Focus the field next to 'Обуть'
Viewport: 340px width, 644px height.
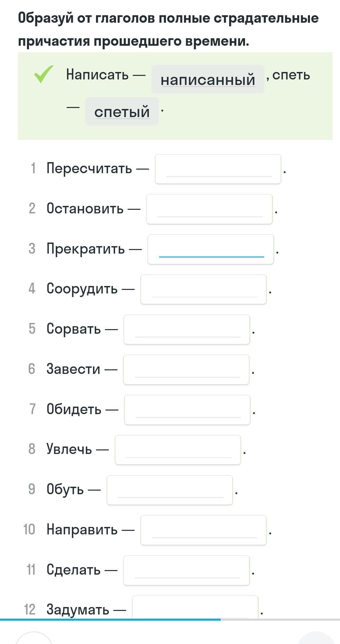170,490
